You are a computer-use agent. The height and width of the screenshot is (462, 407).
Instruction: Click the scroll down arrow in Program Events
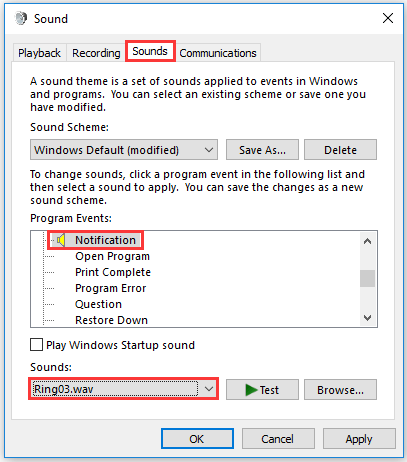(x=367, y=318)
